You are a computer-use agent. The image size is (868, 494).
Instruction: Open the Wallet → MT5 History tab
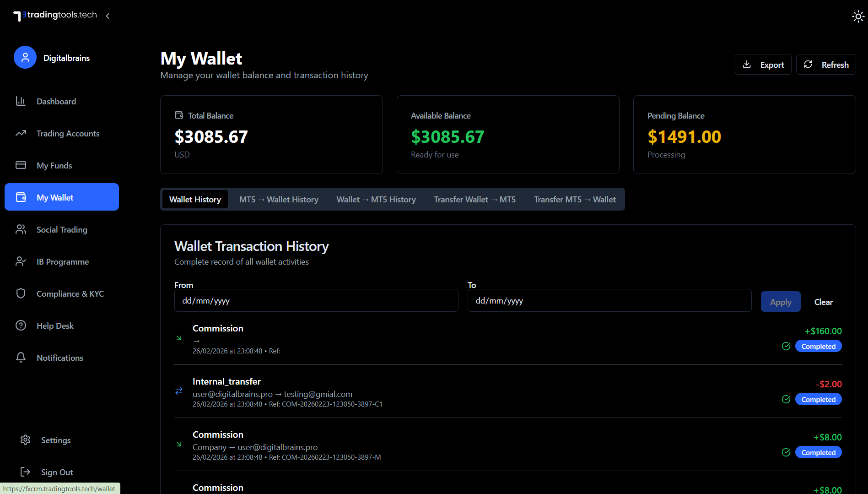click(376, 200)
